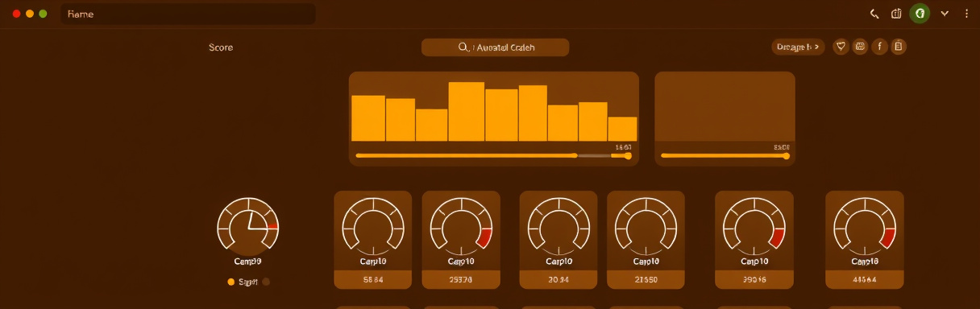This screenshot has height=309, width=980.
Task: Click the 'Rame' title bar address field
Action: point(188,14)
